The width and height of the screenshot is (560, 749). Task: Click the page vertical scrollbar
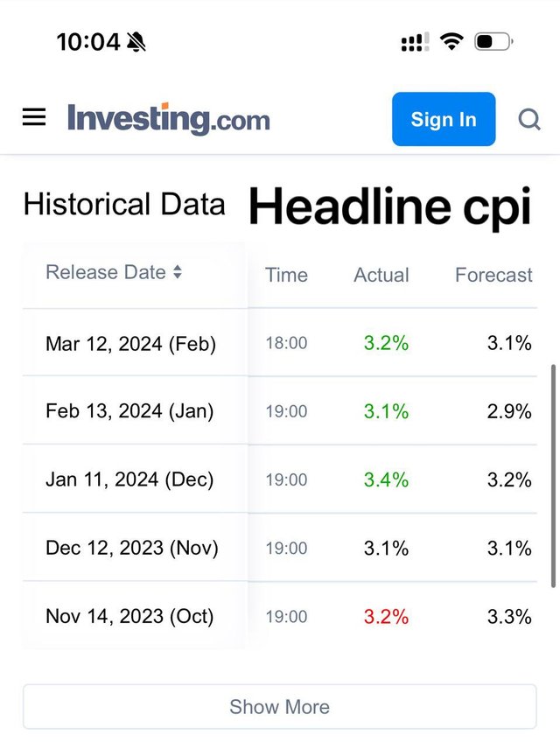[553, 476]
